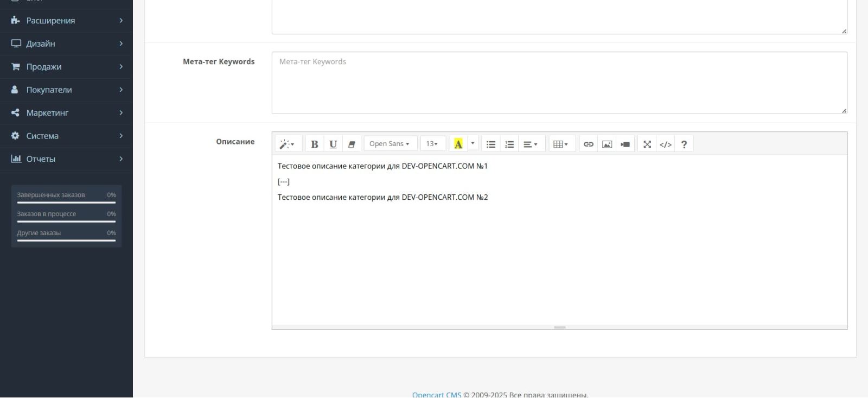Insert unordered bullet list

[491, 144]
